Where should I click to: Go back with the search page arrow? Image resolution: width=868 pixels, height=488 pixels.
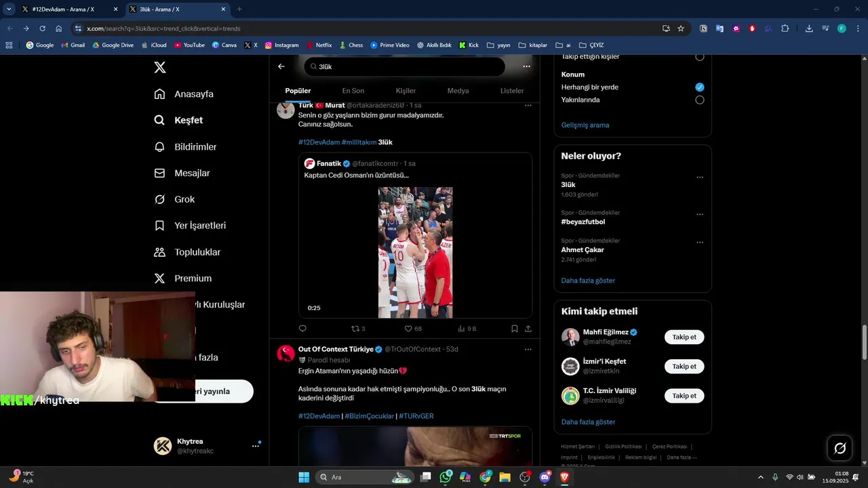[x=281, y=66]
